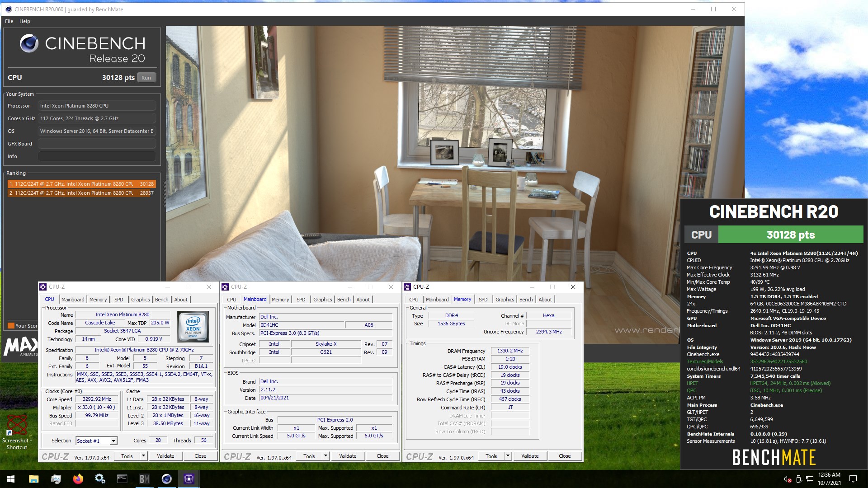Viewport: 868px width, 488px height.
Task: Click Tools button in CPU-Z memory window
Action: (491, 456)
